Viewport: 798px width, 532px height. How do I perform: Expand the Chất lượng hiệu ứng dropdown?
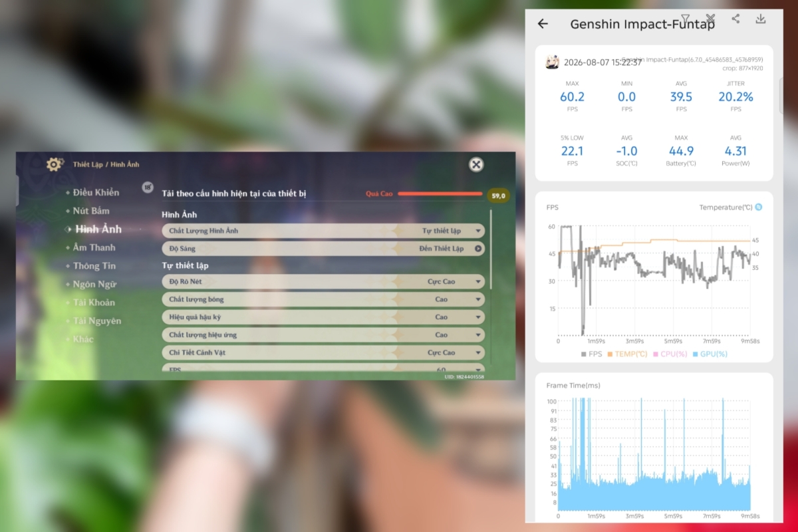click(323, 335)
